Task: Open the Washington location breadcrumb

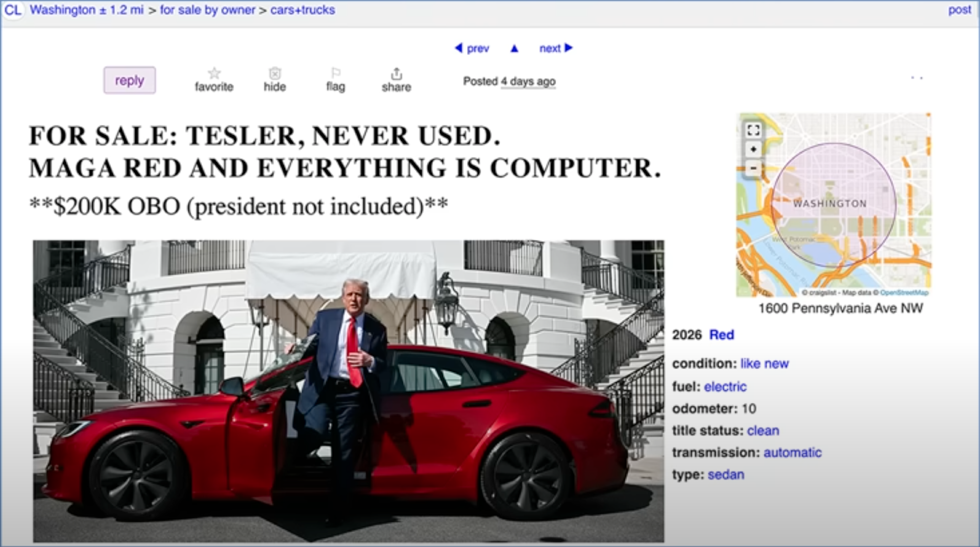Action: click(87, 10)
